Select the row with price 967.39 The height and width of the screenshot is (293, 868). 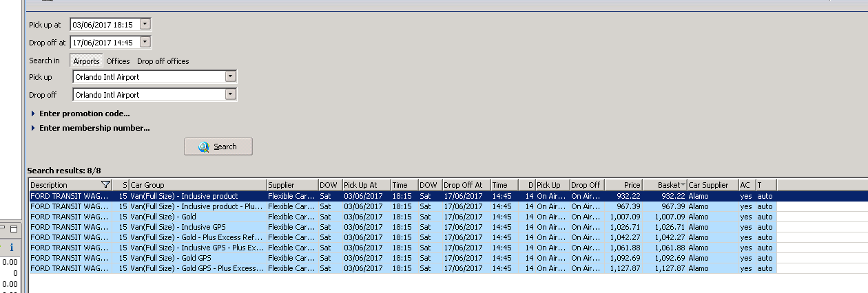402,206
